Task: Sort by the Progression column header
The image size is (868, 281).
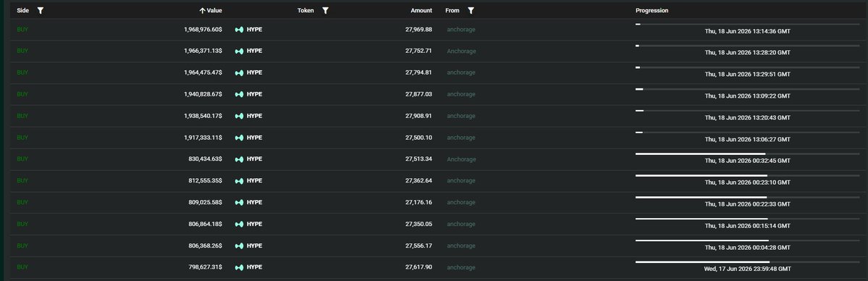Action: point(652,11)
